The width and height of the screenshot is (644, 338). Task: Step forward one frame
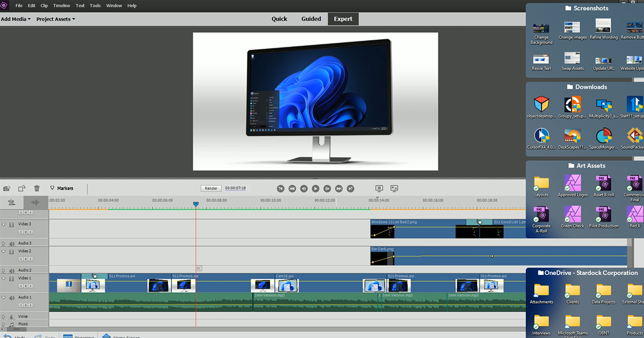click(x=327, y=188)
